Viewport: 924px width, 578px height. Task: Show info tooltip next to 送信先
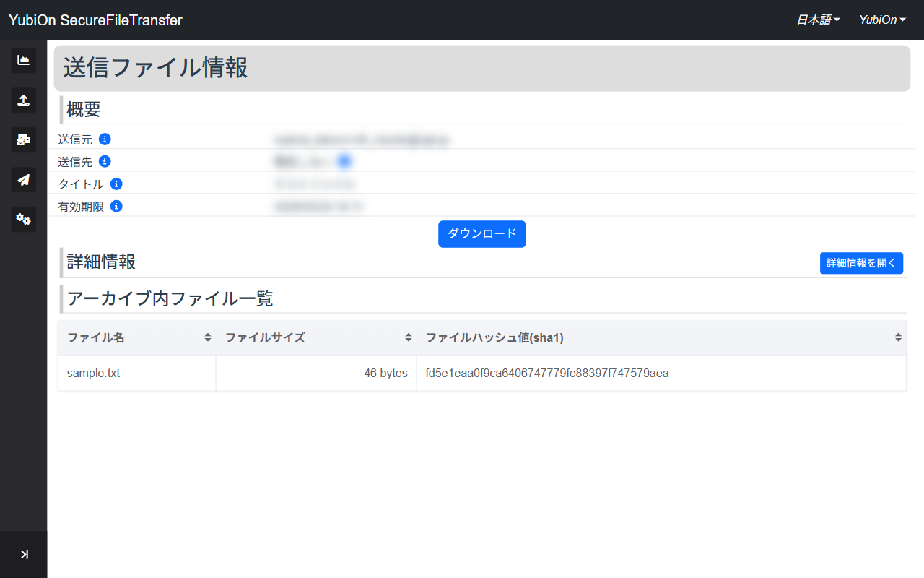(x=105, y=161)
